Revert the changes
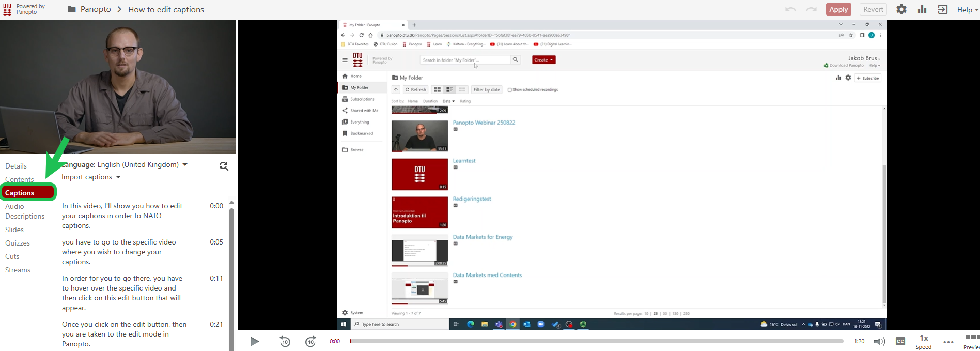The width and height of the screenshot is (980, 351). click(x=873, y=9)
